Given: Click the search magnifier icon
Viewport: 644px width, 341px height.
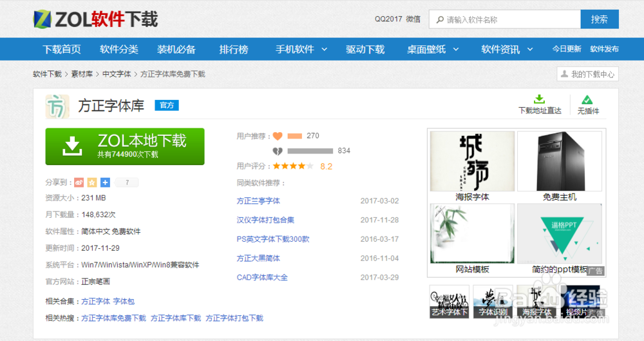Looking at the screenshot, I should tap(440, 19).
